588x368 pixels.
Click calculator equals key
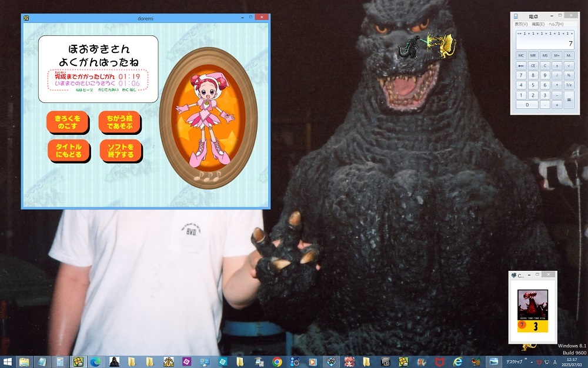click(569, 100)
